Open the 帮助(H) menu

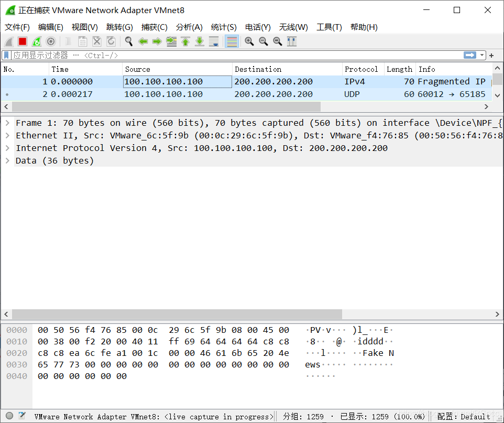(x=364, y=27)
